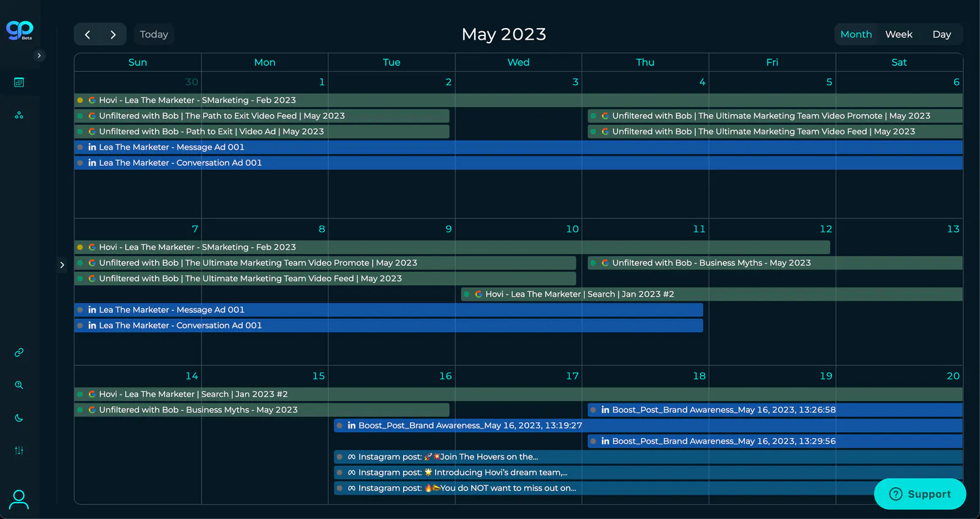Expand the sidebar with the top chevron

click(x=39, y=56)
